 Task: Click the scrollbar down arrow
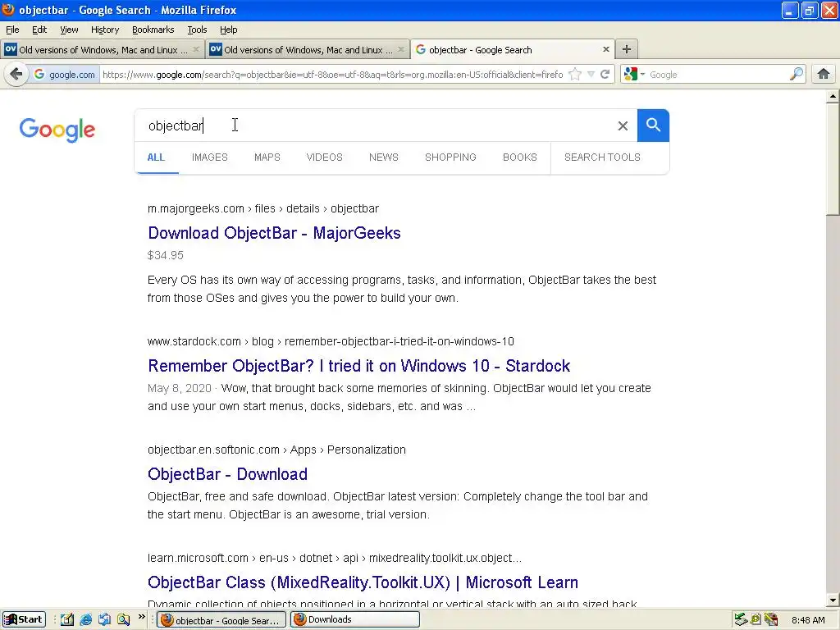click(833, 600)
